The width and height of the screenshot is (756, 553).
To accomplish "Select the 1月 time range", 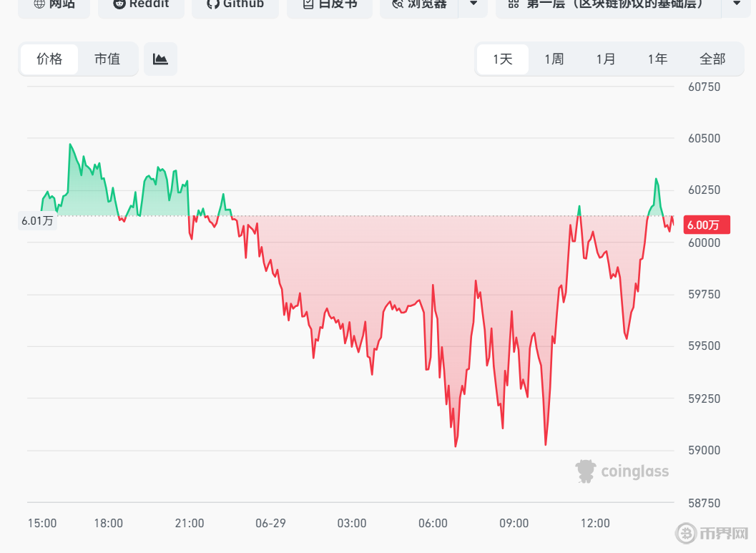I will point(606,59).
